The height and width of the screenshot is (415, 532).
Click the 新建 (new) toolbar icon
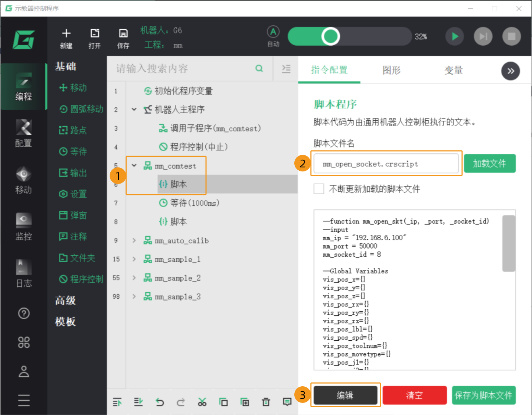(66, 38)
